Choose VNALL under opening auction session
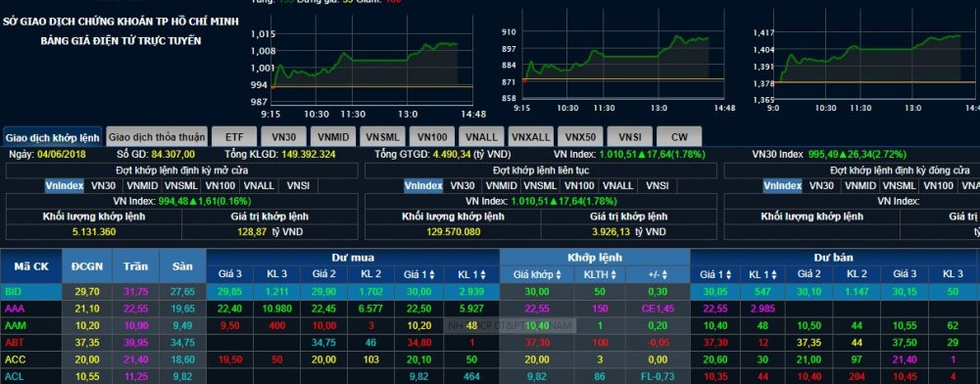The image size is (980, 384). (x=259, y=185)
